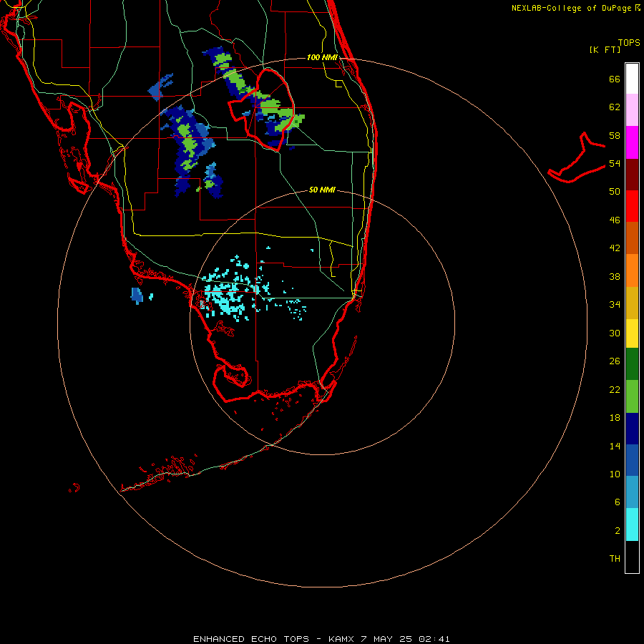Select the magenta 58 kft swatch
The image size is (644, 644).
(x=632, y=142)
